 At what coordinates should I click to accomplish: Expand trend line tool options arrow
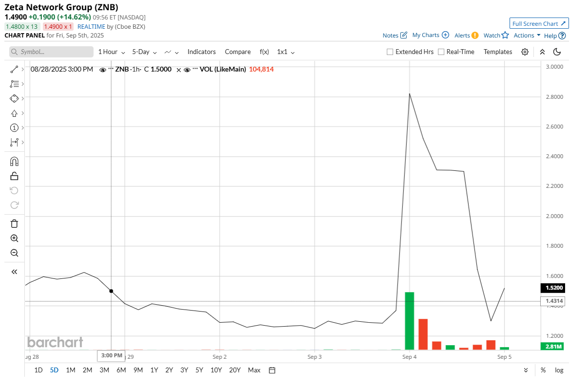coord(22,70)
